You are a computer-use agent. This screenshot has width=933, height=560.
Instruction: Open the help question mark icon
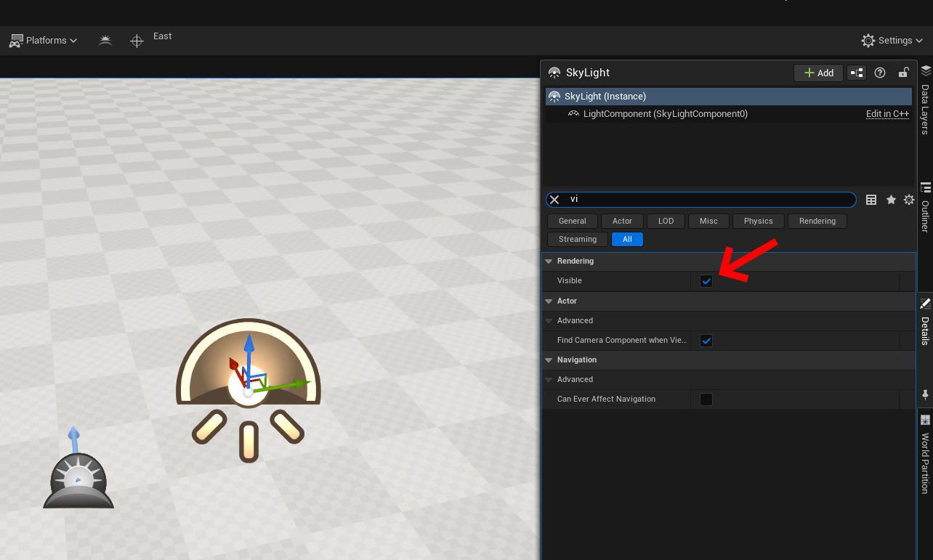[x=880, y=73]
